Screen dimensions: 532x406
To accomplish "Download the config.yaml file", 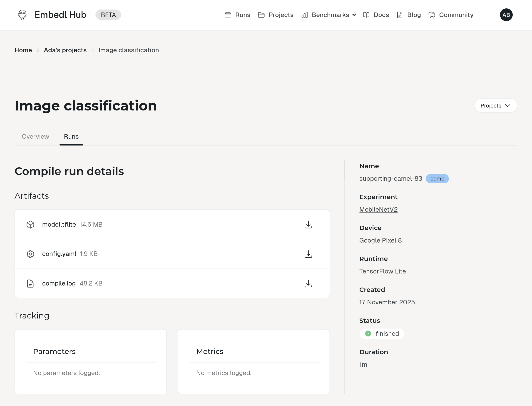I will (x=308, y=254).
